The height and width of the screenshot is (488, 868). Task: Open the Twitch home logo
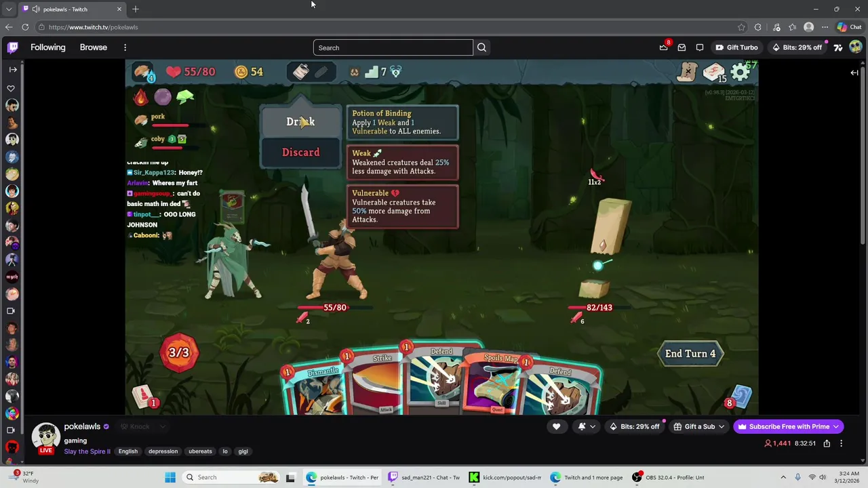pos(13,47)
